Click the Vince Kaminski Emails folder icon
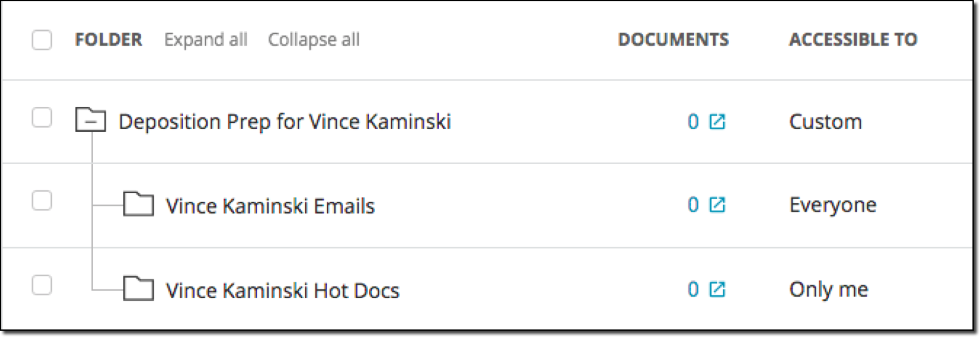980x337 pixels. 138,204
